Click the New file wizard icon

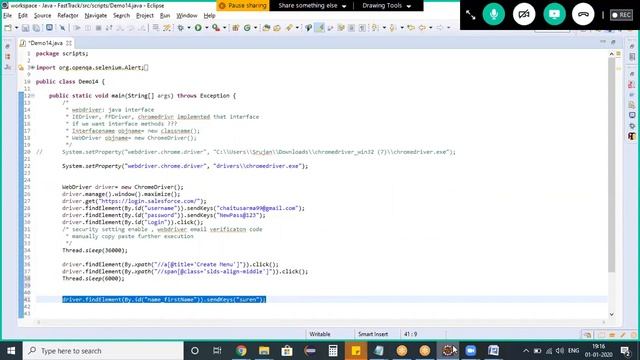pyautogui.click(x=8, y=28)
